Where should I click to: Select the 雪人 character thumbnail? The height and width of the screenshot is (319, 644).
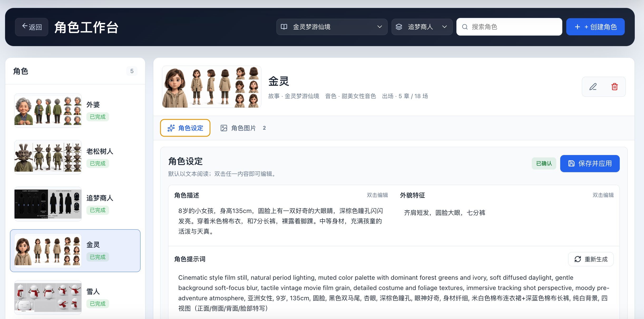(48, 297)
